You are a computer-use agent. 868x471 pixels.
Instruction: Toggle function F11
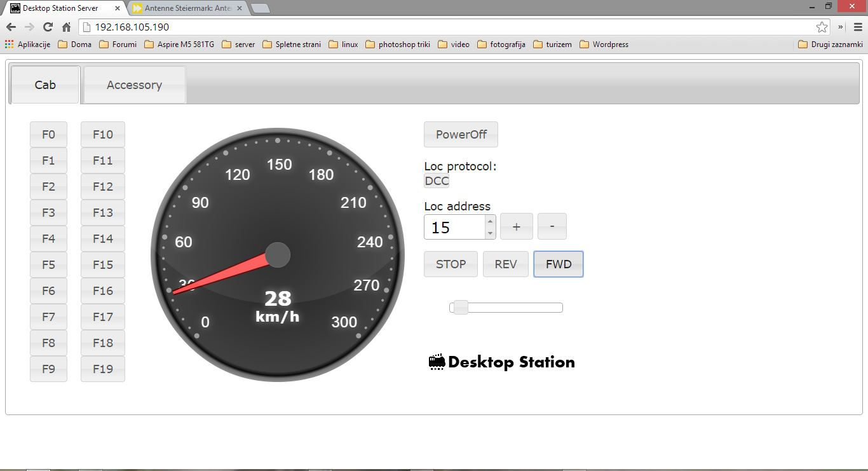pyautogui.click(x=103, y=161)
